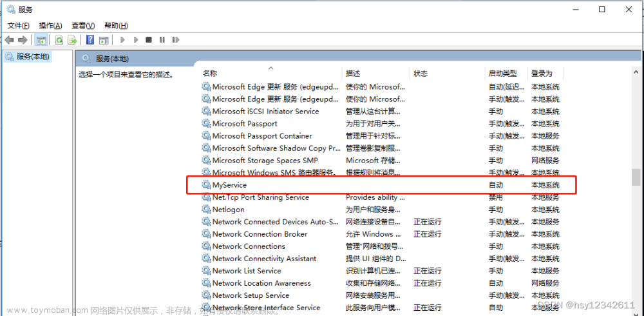Sort by the 状态 column header
Viewport: 644px width, 316px height.
[x=421, y=74]
